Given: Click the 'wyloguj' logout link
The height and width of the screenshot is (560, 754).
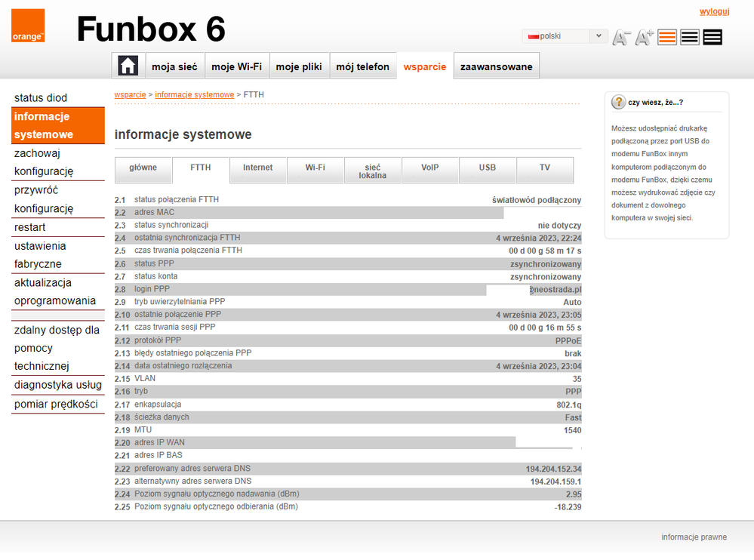Looking at the screenshot, I should [714, 11].
